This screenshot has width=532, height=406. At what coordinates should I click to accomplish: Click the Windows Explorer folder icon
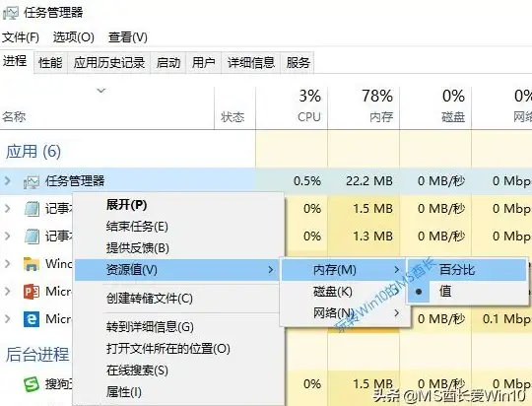coord(32,263)
